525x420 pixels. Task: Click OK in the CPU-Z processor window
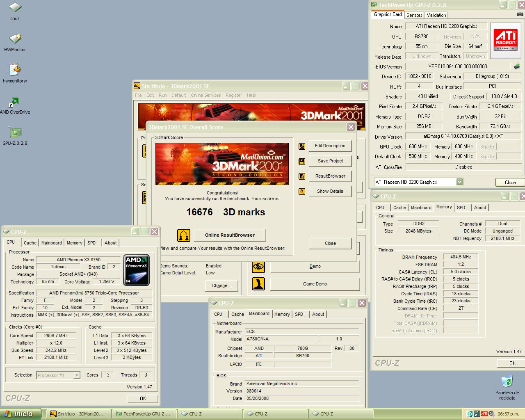(x=143, y=399)
